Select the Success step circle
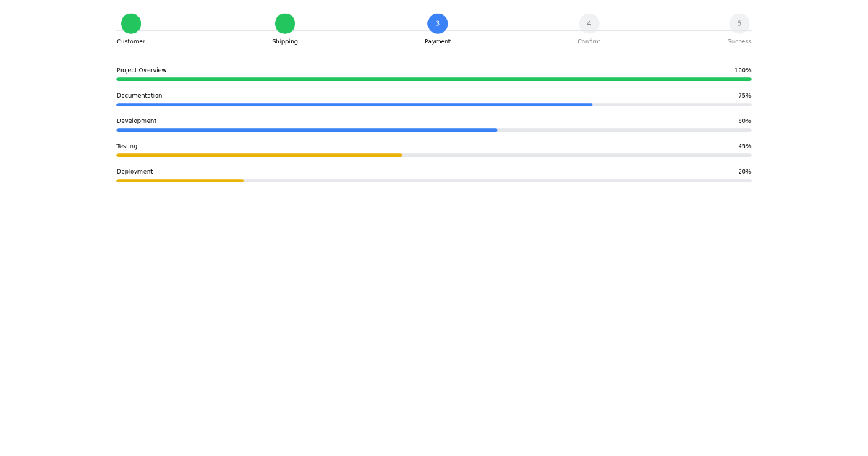 point(739,23)
